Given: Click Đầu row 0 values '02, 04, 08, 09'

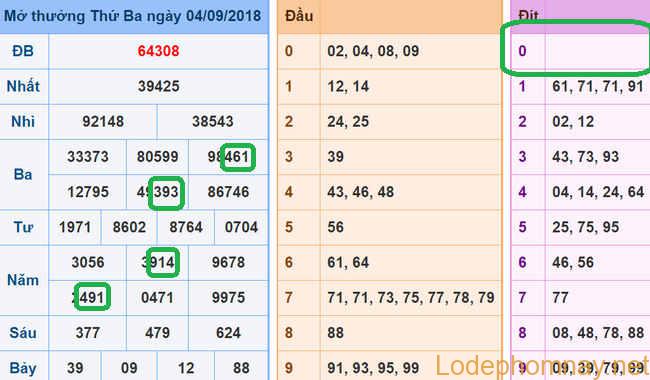Looking at the screenshot, I should coord(373,51).
